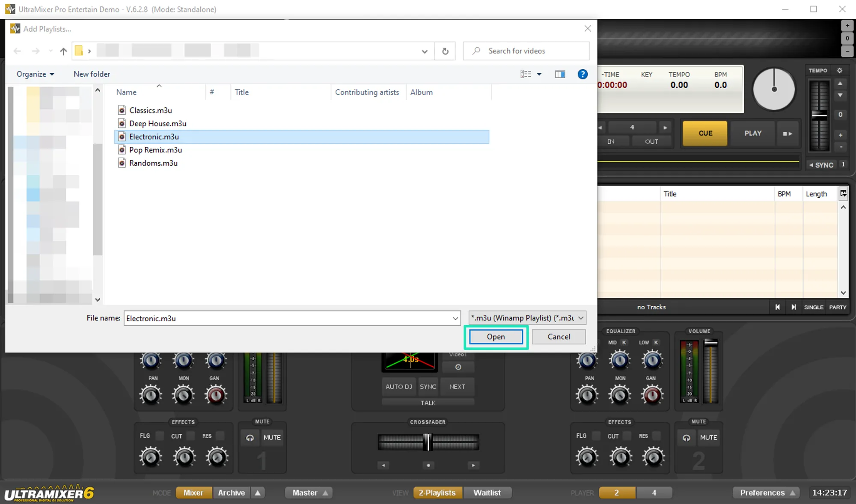The image size is (856, 504).
Task: Click the up one folder arrow
Action: pos(63,51)
